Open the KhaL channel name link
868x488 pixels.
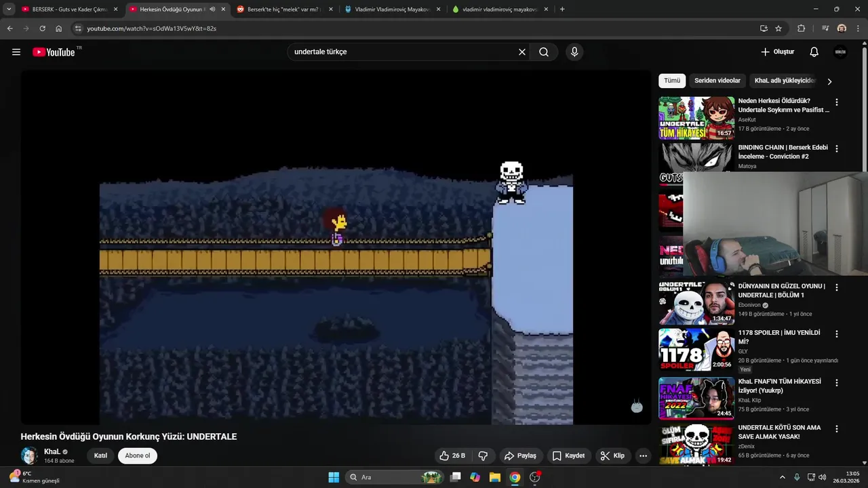tap(52, 451)
